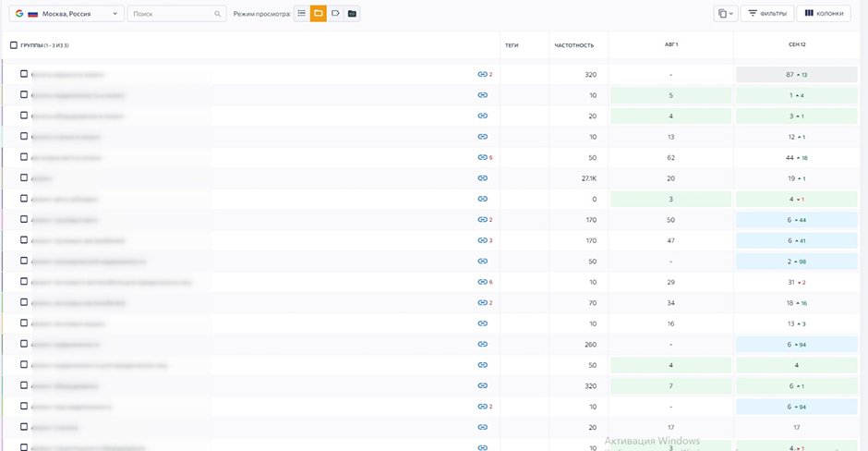Click link icon in row showing 19 ▲1
The image size is (868, 451).
click(x=483, y=178)
